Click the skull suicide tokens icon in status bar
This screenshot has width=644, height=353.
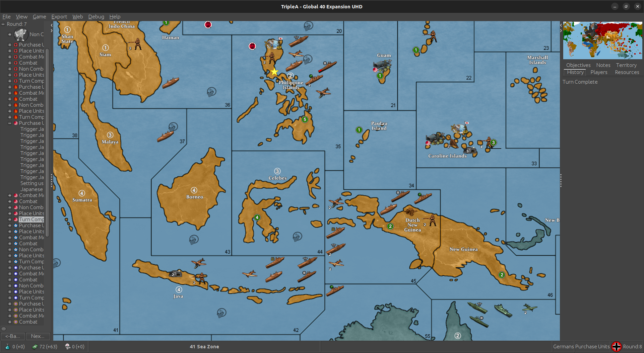tap(68, 347)
